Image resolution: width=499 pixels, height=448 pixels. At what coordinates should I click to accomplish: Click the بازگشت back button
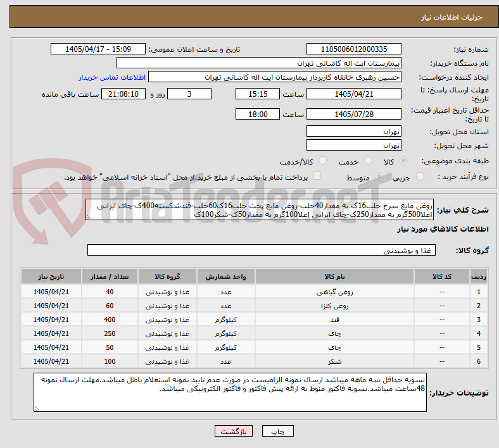(234, 431)
